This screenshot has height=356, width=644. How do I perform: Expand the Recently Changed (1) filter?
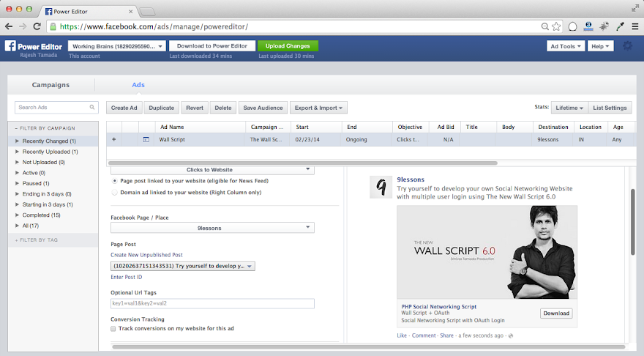pyautogui.click(x=17, y=141)
